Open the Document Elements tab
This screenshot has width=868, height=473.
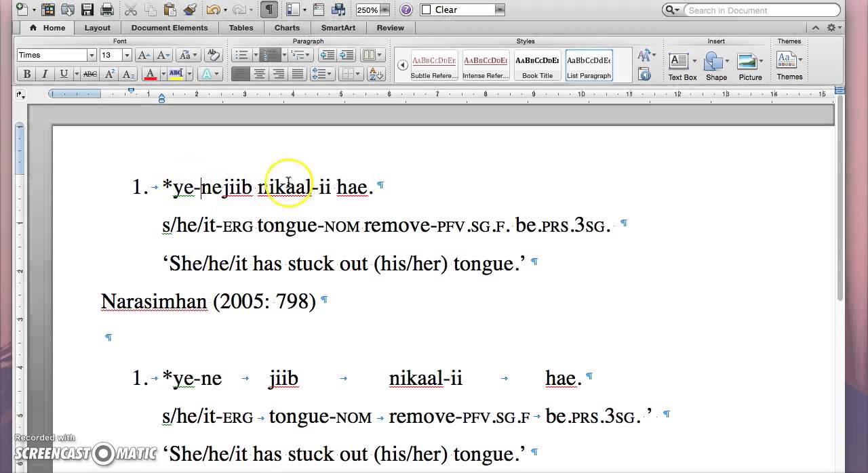pyautogui.click(x=170, y=28)
